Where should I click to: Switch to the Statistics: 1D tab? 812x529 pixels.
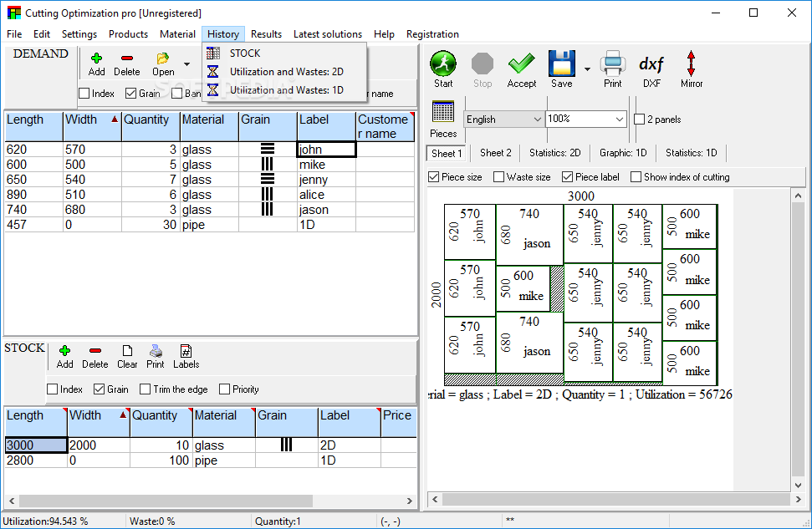(x=692, y=153)
